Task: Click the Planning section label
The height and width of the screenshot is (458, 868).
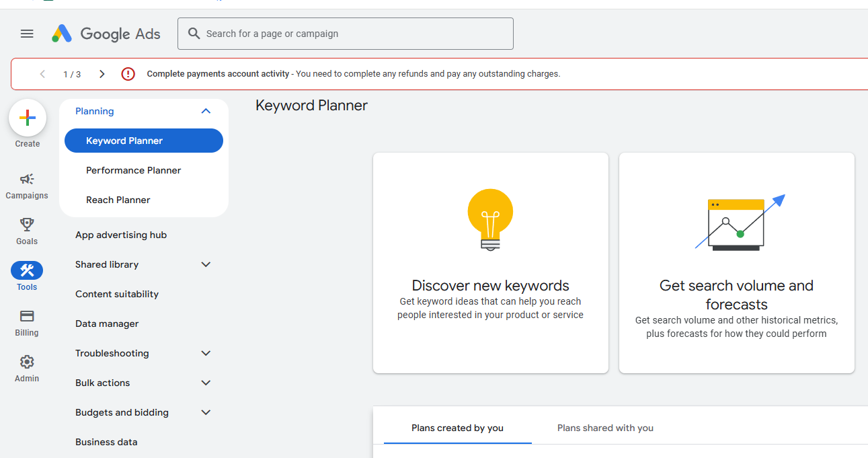Action: pos(95,111)
